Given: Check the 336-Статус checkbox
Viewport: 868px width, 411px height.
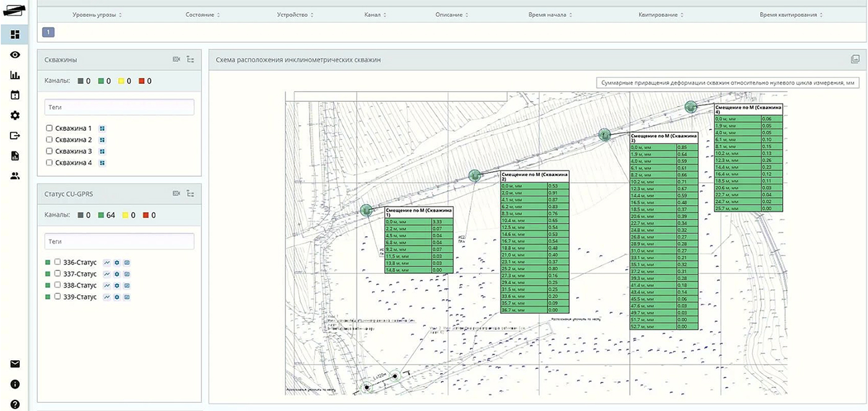Looking at the screenshot, I should 58,262.
